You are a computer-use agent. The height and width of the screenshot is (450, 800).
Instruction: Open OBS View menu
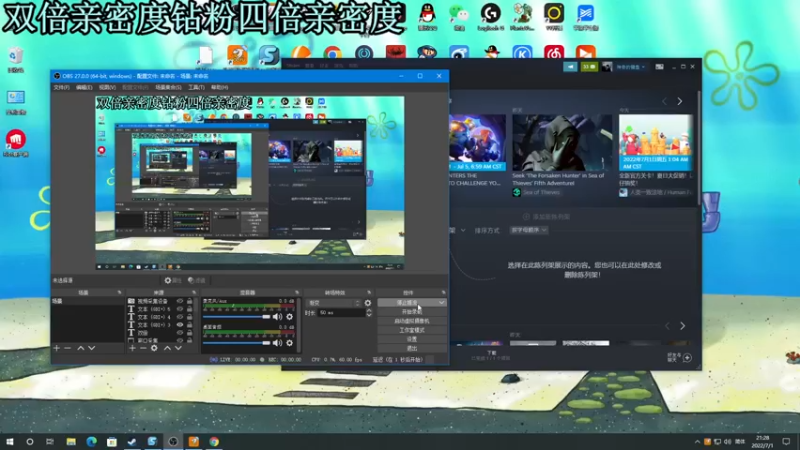(107, 87)
